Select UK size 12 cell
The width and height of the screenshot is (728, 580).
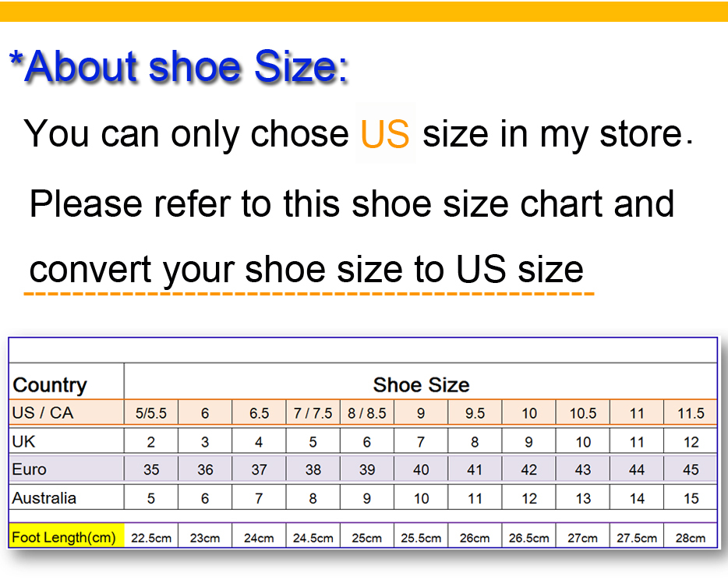691,441
